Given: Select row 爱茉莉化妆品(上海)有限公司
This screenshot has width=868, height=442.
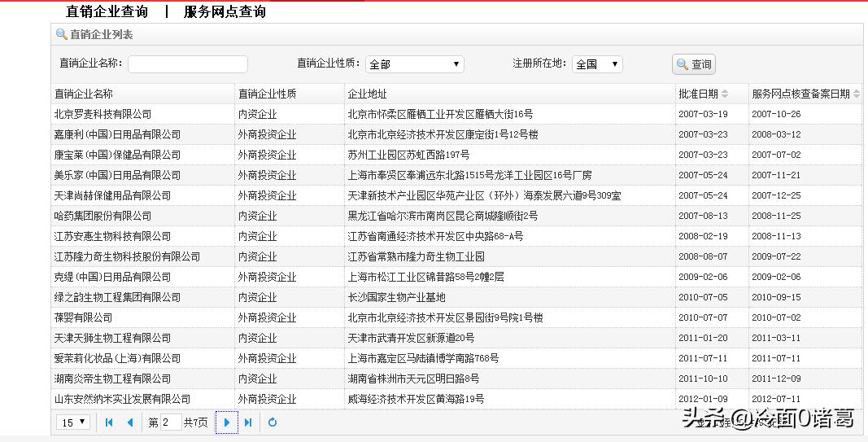Looking at the screenshot, I should tap(456, 358).
